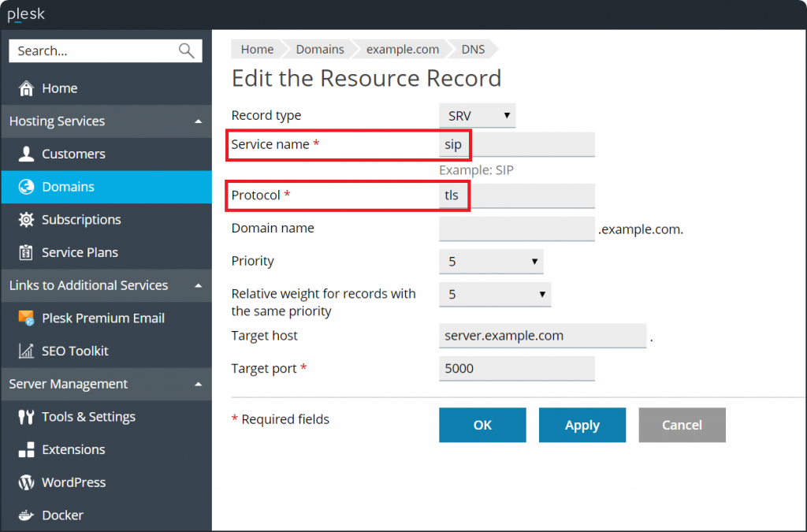Click the Customers person icon
Viewport: 807px width, 532px height.
(26, 154)
